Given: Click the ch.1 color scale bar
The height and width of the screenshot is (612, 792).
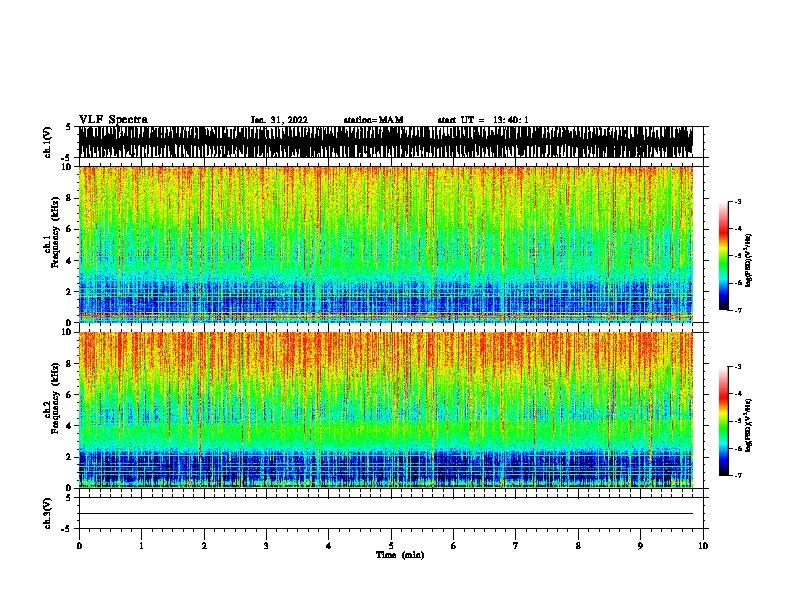Looking at the screenshot, I should pyautogui.click(x=723, y=256).
